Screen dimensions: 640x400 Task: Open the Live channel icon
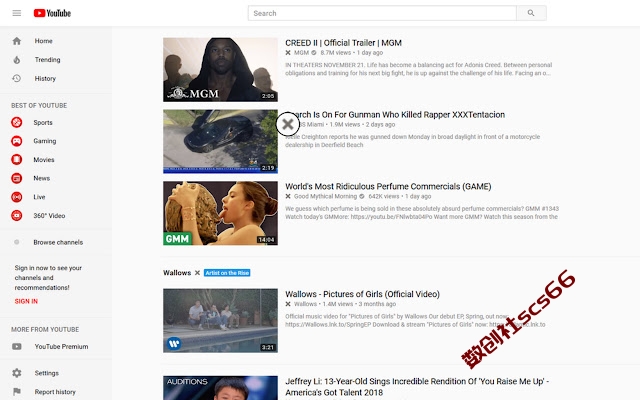[x=17, y=197]
